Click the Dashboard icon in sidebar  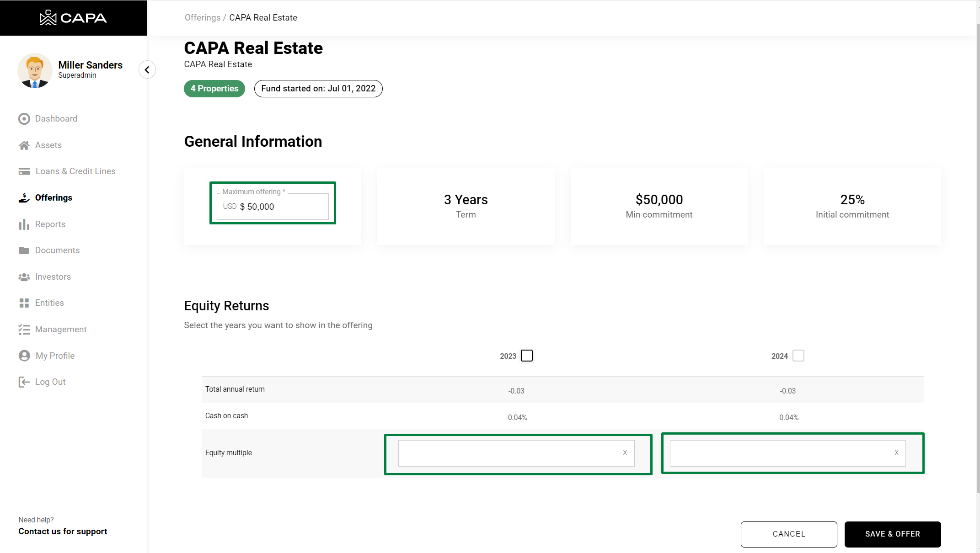(x=24, y=119)
